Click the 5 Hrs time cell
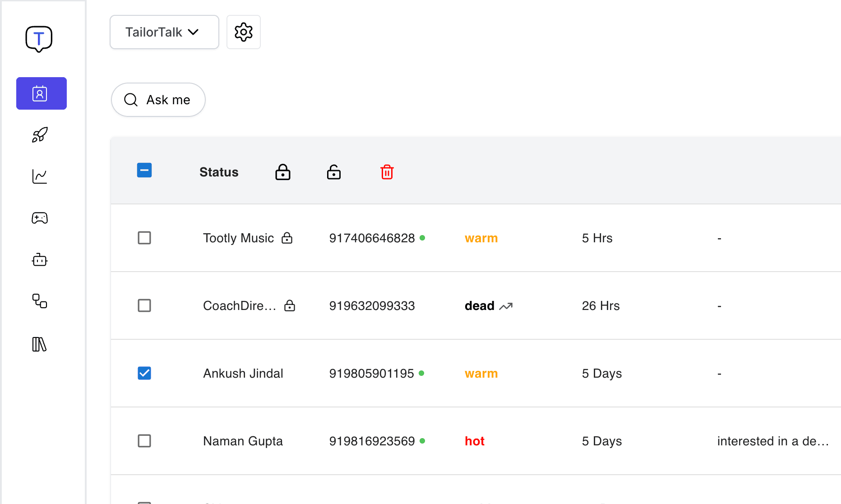Viewport: 841px width, 504px height. [597, 238]
